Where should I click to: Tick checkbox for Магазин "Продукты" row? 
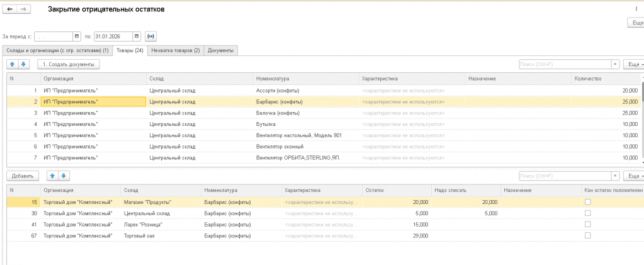pyautogui.click(x=587, y=202)
